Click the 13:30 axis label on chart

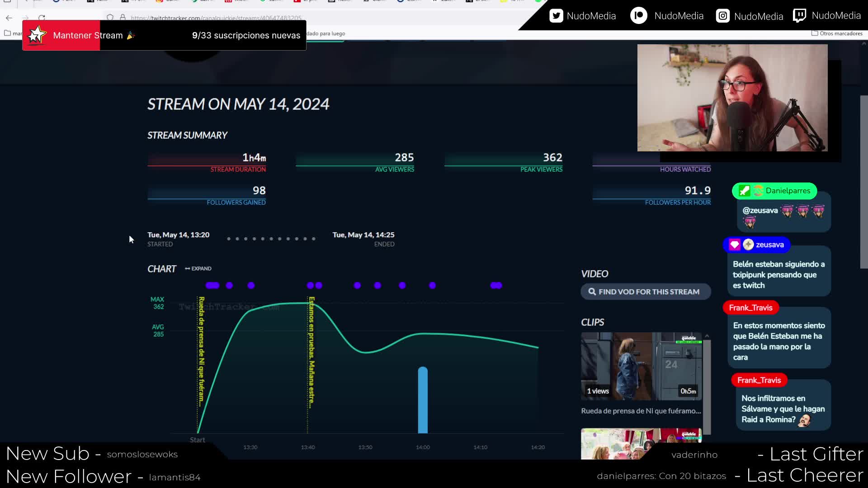point(250,447)
